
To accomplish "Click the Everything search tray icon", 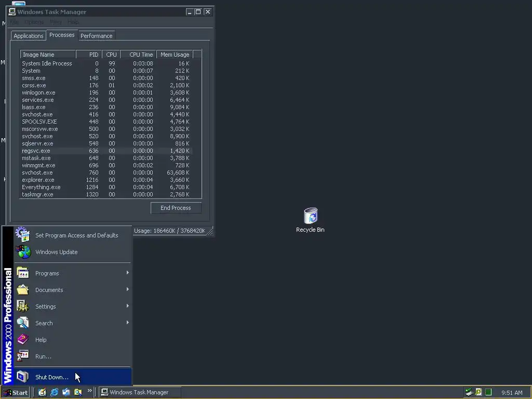I will click(x=478, y=392).
